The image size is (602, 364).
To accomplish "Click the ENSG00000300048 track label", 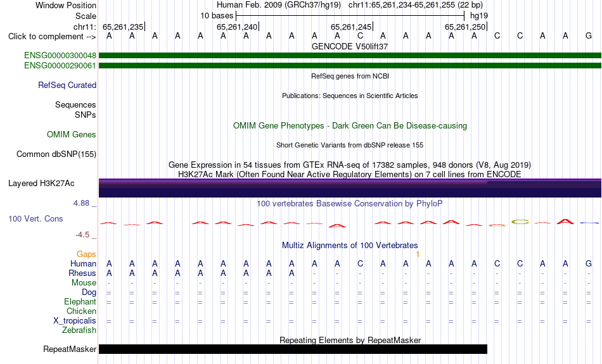I will [60, 56].
